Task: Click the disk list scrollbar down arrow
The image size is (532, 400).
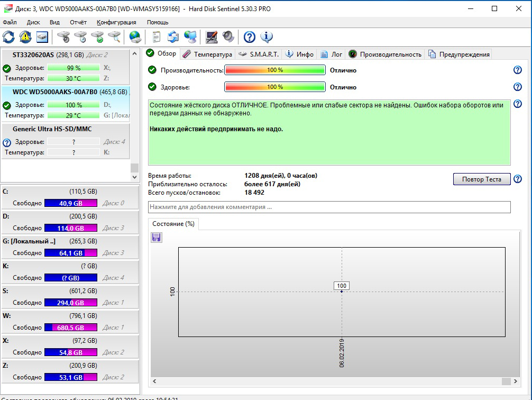Action: tap(134, 177)
